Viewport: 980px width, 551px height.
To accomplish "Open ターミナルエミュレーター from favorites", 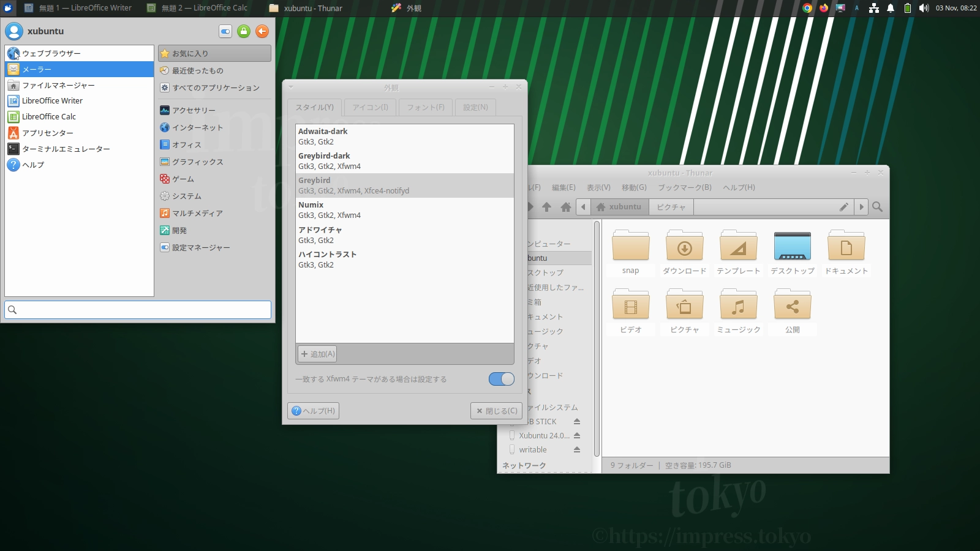I will pyautogui.click(x=79, y=149).
